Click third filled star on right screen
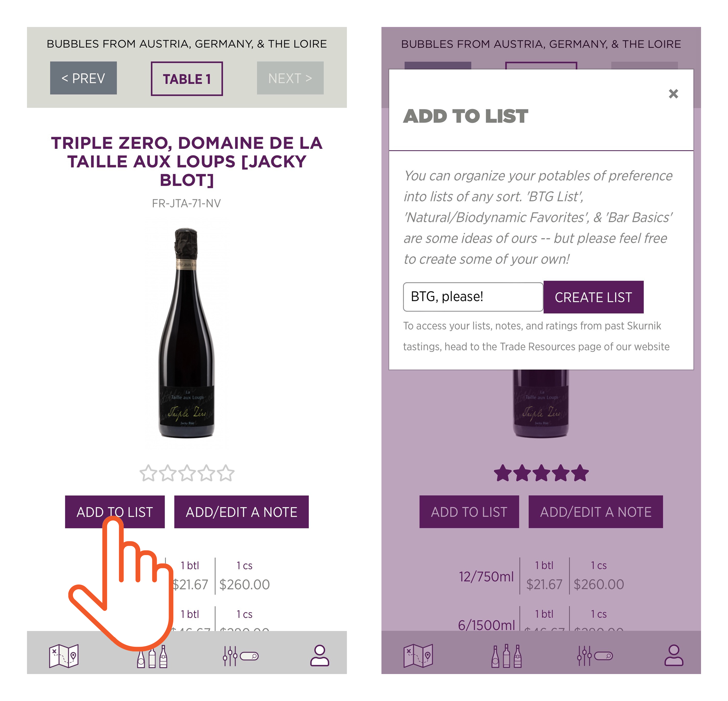 541,473
